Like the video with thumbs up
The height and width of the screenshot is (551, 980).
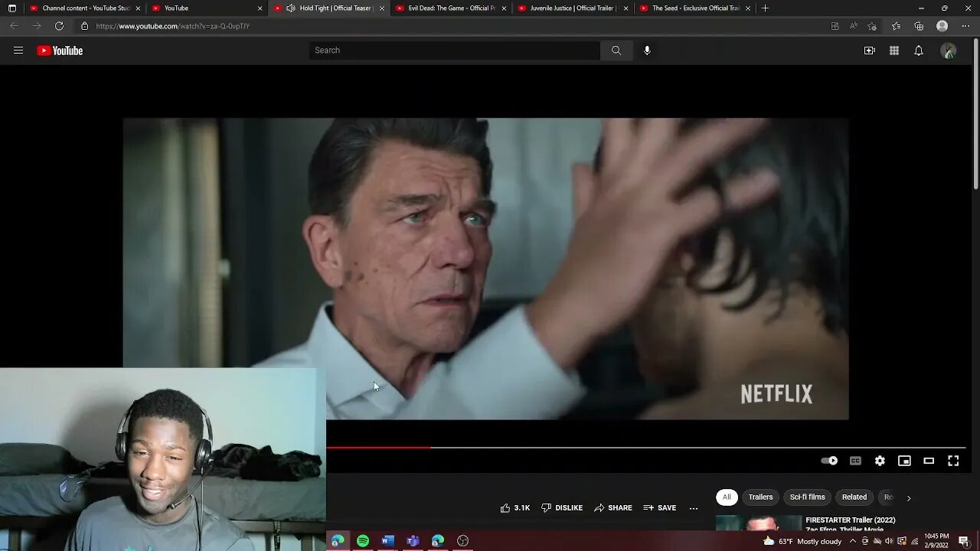coord(514,508)
